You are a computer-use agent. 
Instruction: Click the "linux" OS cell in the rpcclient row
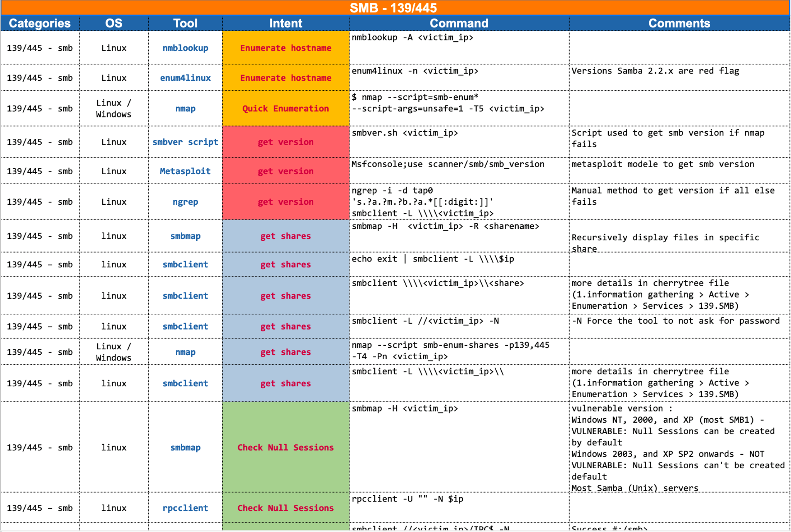(114, 508)
